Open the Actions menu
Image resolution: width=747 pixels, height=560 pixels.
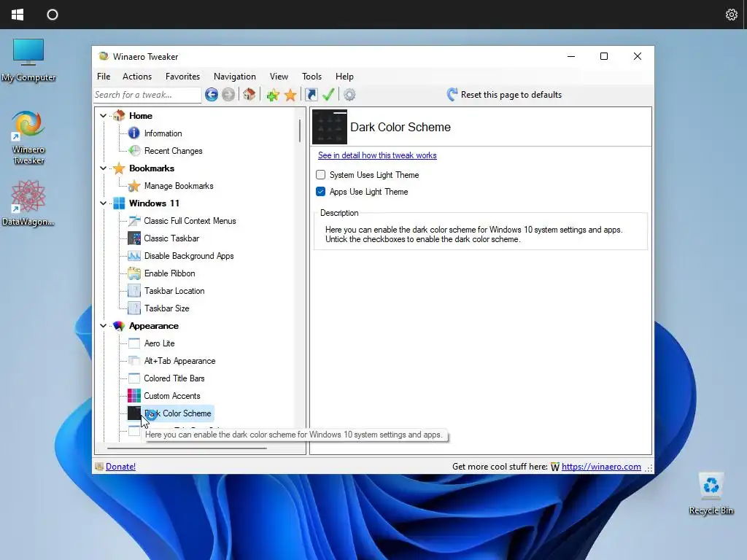click(x=137, y=76)
